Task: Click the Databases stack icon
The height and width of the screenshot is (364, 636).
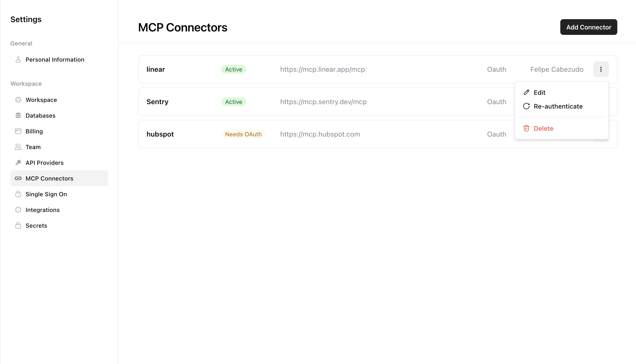Action: pos(18,115)
